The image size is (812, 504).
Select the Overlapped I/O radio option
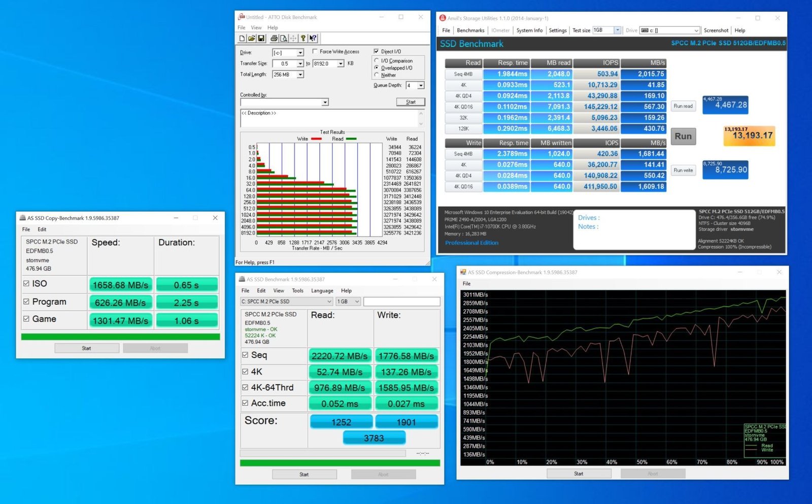tap(377, 67)
